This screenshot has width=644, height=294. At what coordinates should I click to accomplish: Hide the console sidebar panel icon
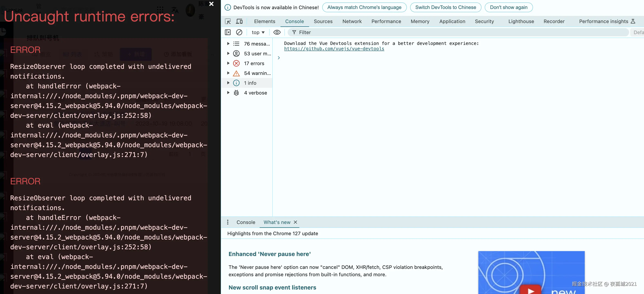[228, 32]
